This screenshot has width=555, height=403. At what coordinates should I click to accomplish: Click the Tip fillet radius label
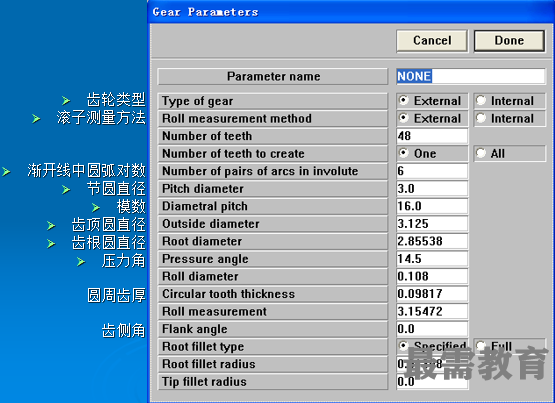point(273,382)
